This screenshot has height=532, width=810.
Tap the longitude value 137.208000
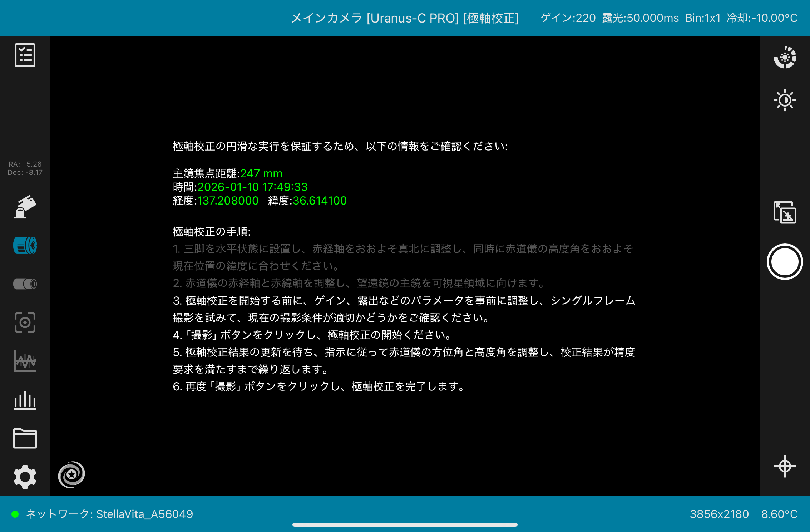point(228,201)
